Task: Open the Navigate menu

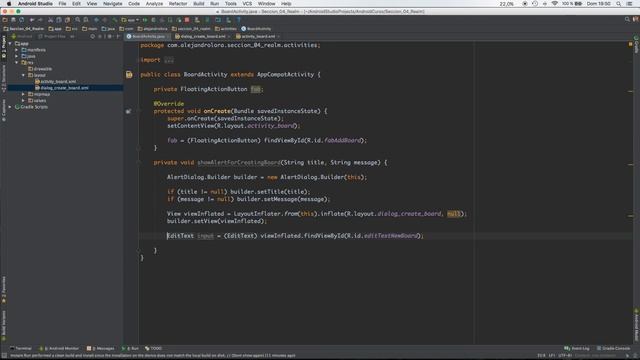Action: point(113,4)
